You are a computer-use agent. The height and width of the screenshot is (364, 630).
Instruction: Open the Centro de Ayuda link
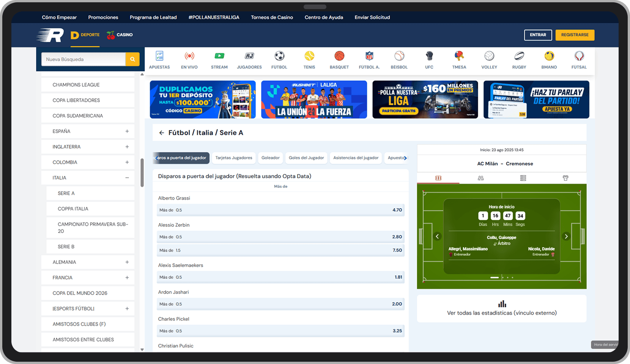pyautogui.click(x=324, y=17)
